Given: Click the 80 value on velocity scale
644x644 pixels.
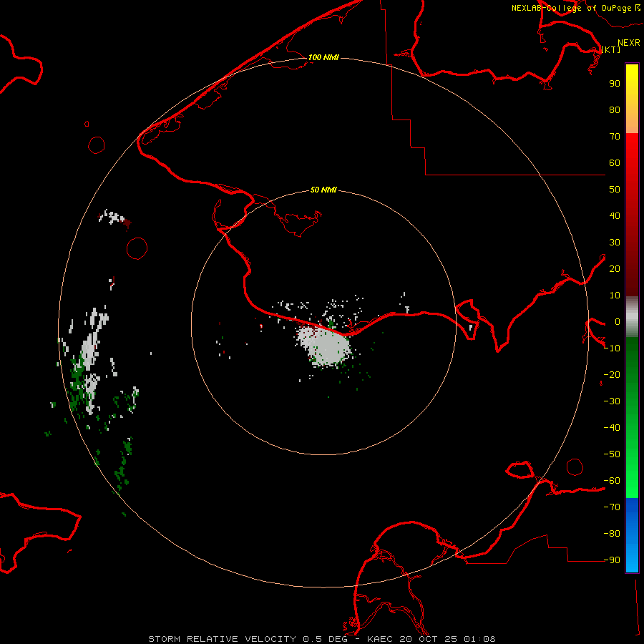Looking at the screenshot, I should 615,109.
